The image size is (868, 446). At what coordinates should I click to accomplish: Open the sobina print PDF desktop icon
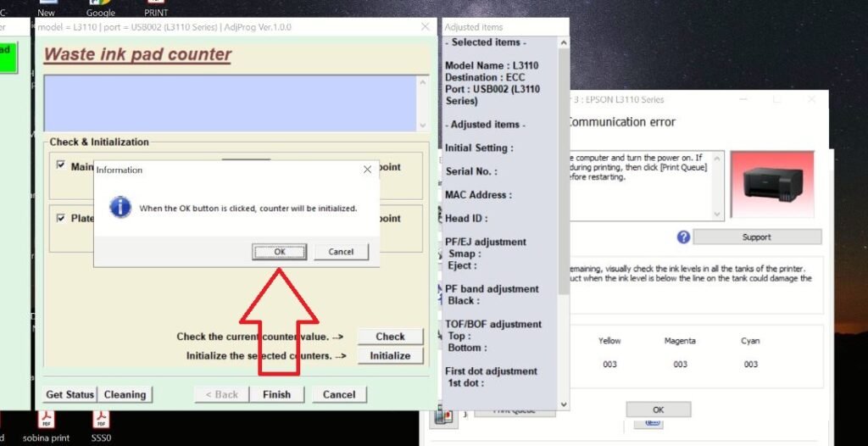point(46,426)
